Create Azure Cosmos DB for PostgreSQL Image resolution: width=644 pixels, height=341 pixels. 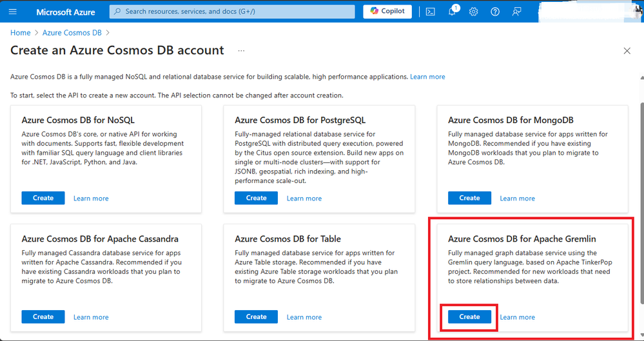click(257, 198)
